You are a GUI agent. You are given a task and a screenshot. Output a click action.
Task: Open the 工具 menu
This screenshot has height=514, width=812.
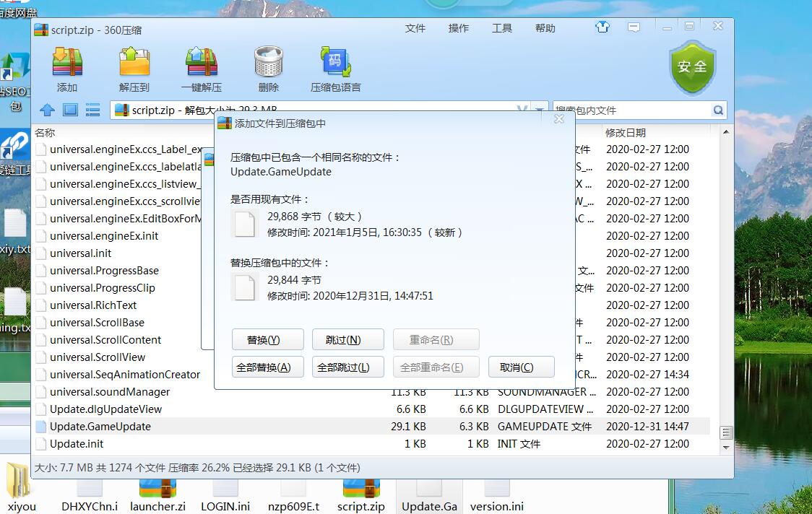tap(502, 28)
